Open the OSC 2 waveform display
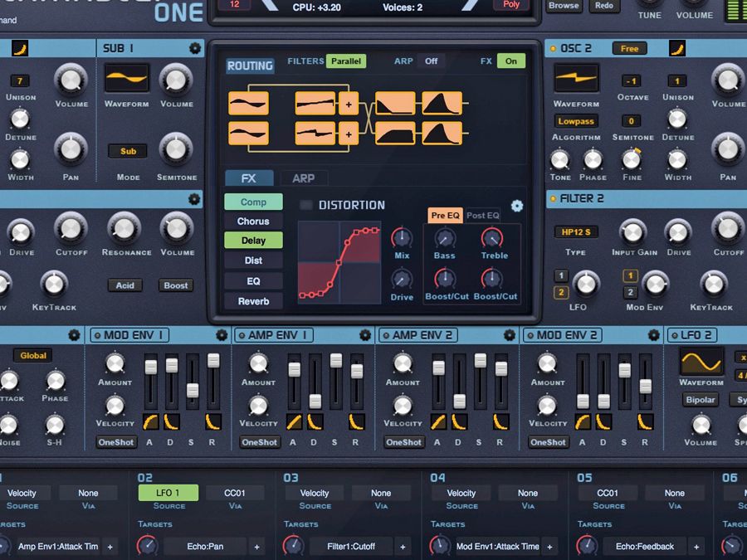Image resolution: width=747 pixels, height=560 pixels. (x=576, y=78)
